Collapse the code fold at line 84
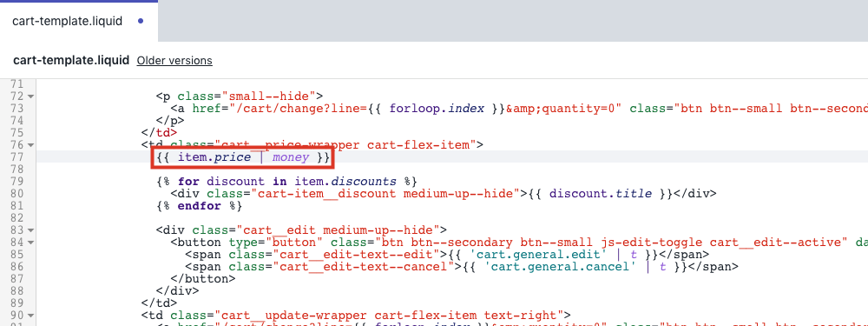The image size is (868, 326). coord(30,243)
